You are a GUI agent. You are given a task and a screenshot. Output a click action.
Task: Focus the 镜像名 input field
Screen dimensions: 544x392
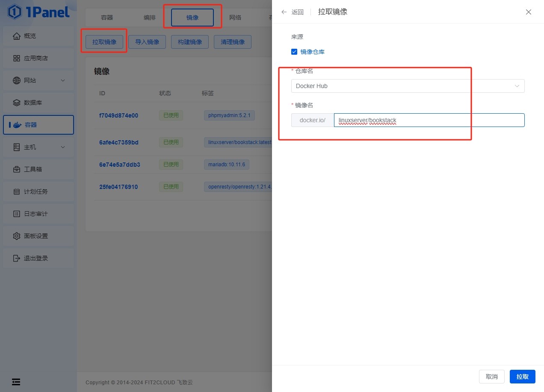[x=429, y=120]
